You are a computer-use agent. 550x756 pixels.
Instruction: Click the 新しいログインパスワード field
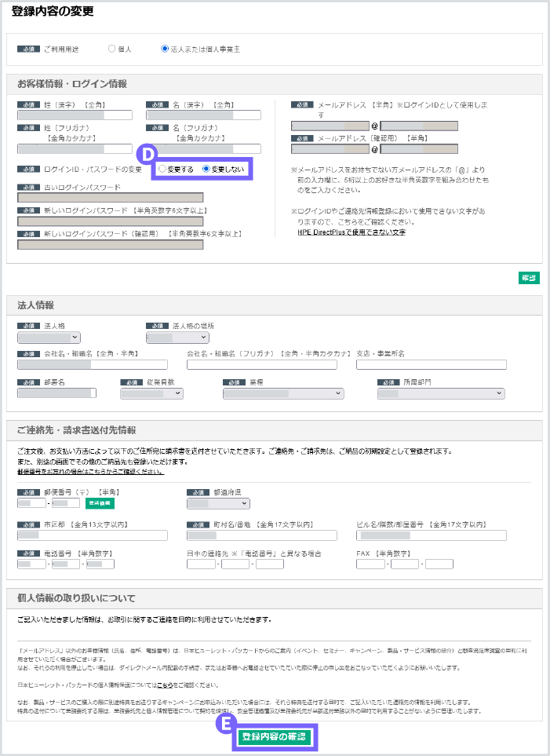tap(111, 221)
